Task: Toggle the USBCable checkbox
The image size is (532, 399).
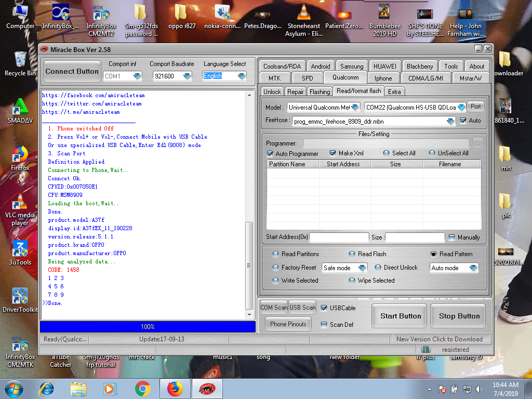Action: 324,308
